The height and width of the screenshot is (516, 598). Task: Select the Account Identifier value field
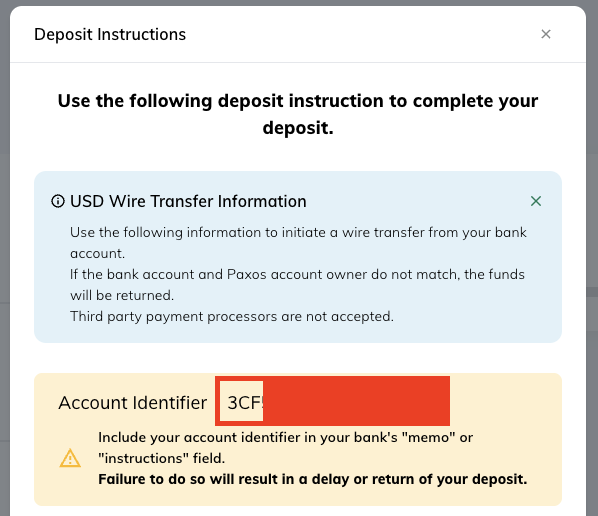pyautogui.click(x=332, y=401)
